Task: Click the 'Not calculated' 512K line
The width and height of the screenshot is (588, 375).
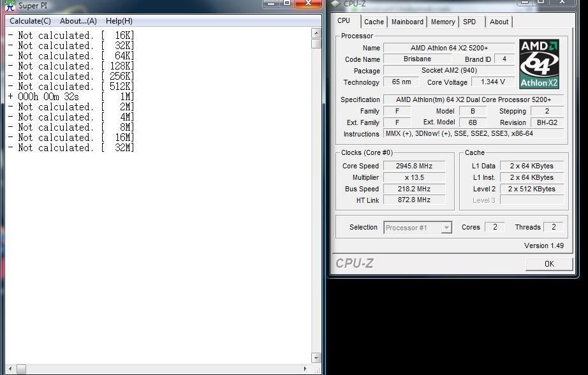Action: [x=71, y=87]
